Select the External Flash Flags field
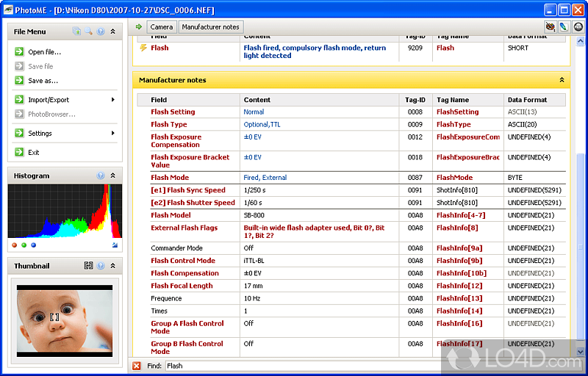 coord(184,228)
